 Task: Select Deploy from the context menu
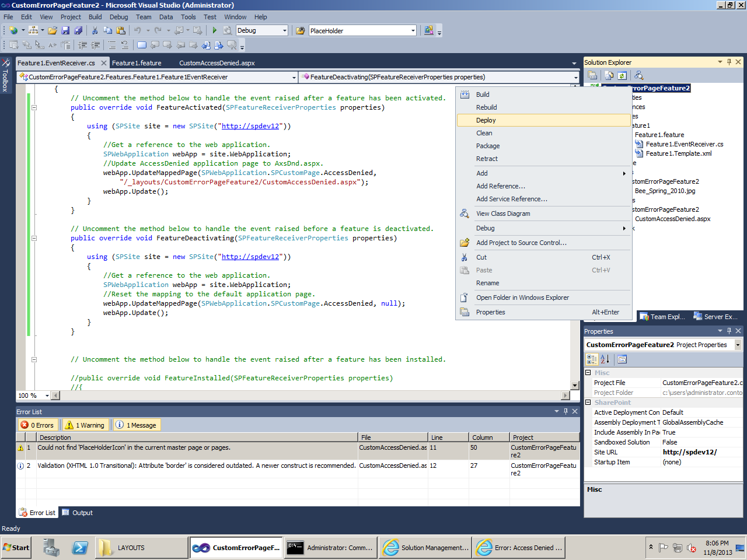[x=486, y=120]
